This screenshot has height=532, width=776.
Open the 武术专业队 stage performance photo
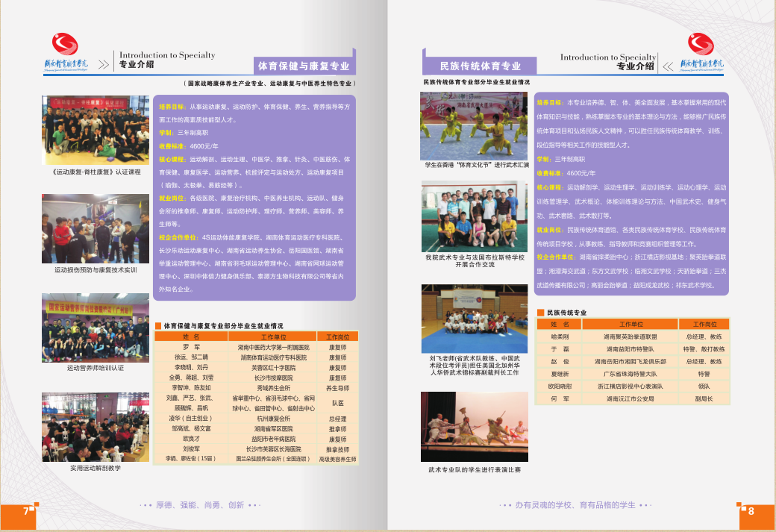point(474,426)
